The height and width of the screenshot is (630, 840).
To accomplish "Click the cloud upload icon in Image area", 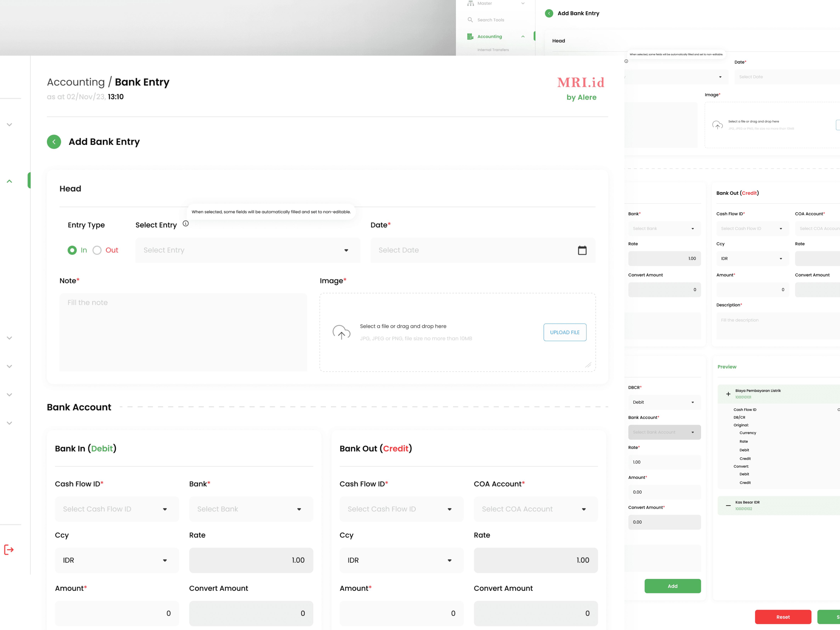I will 341,332.
